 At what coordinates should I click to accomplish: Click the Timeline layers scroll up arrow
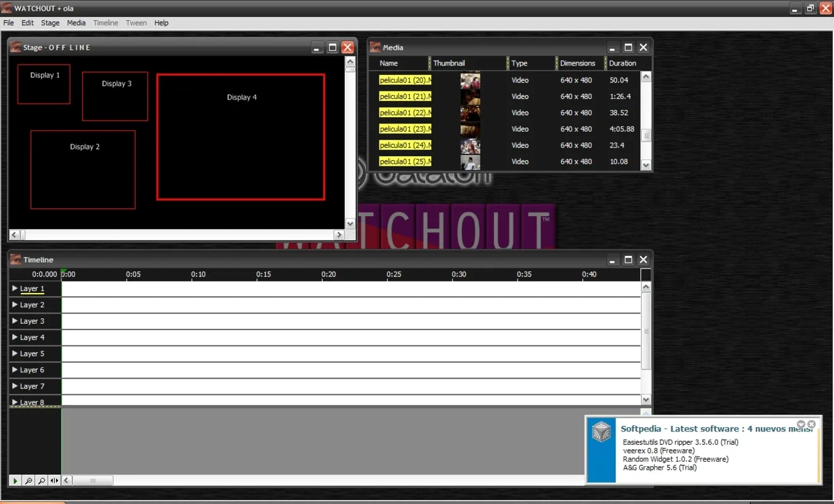point(646,287)
